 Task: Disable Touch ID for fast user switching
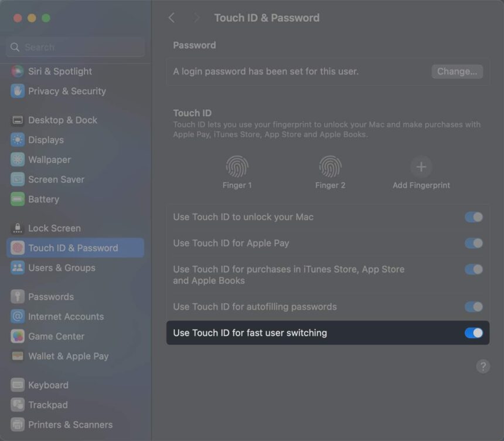474,333
